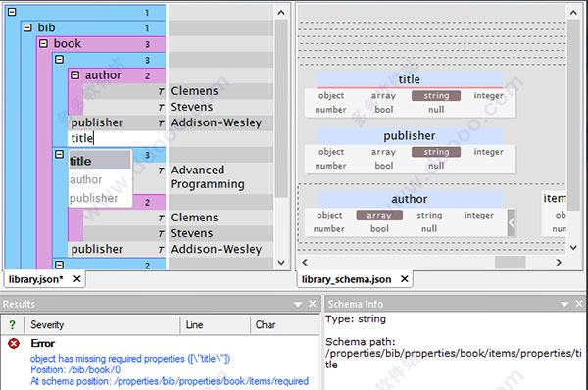Click the title key entry field being edited
The width and height of the screenshot is (588, 390).
tap(117, 138)
